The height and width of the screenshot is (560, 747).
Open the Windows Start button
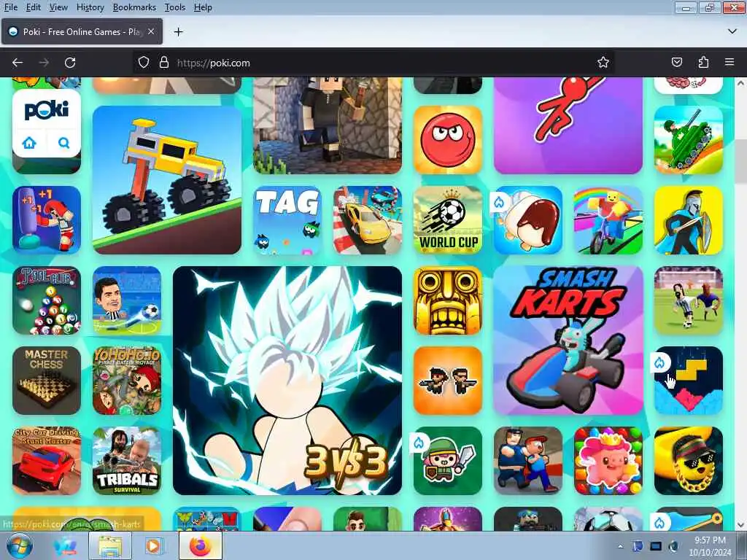coord(20,545)
